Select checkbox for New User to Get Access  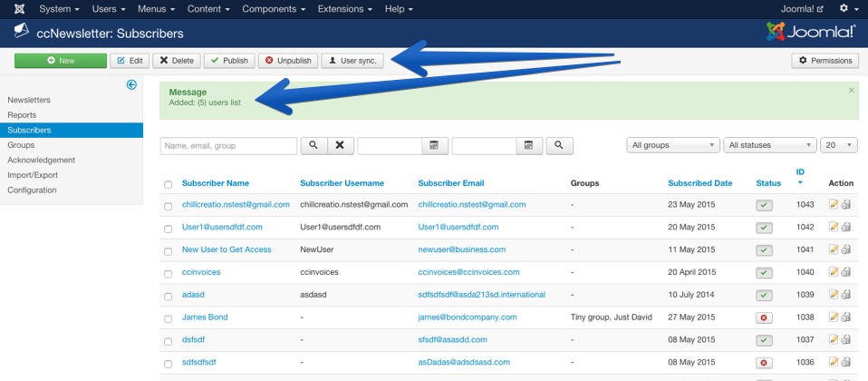tap(169, 251)
